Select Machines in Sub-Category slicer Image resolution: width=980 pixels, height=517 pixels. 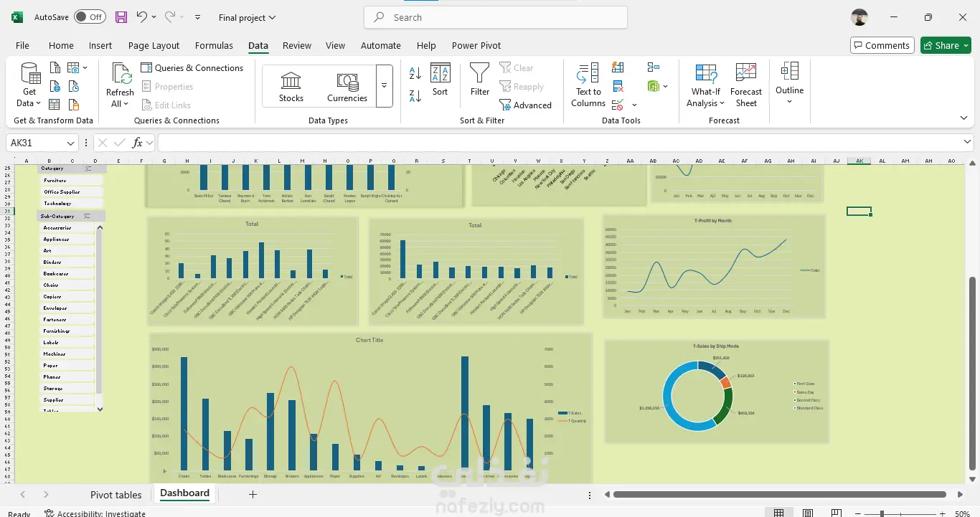click(x=67, y=354)
